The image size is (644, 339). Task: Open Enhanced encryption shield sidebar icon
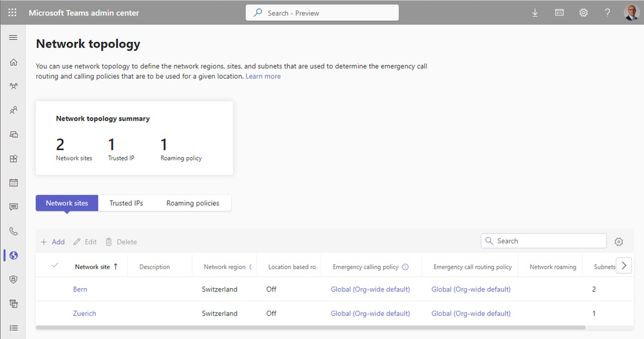click(14, 280)
